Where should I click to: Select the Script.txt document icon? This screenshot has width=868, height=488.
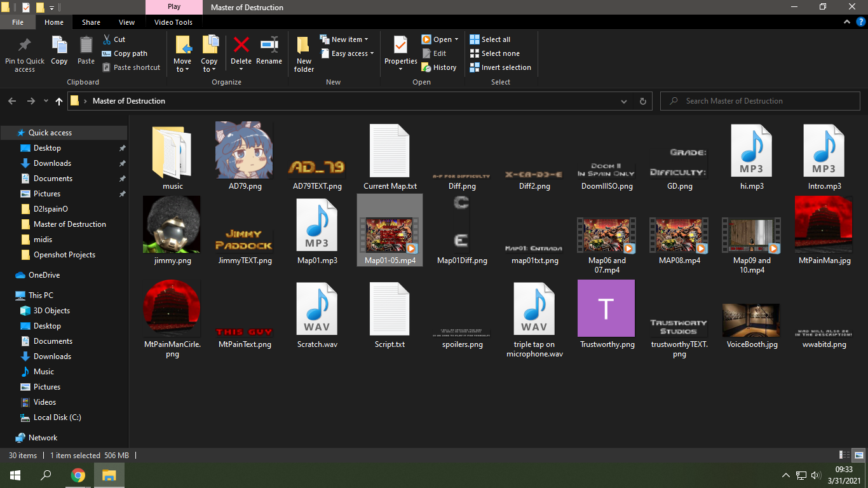pos(390,309)
